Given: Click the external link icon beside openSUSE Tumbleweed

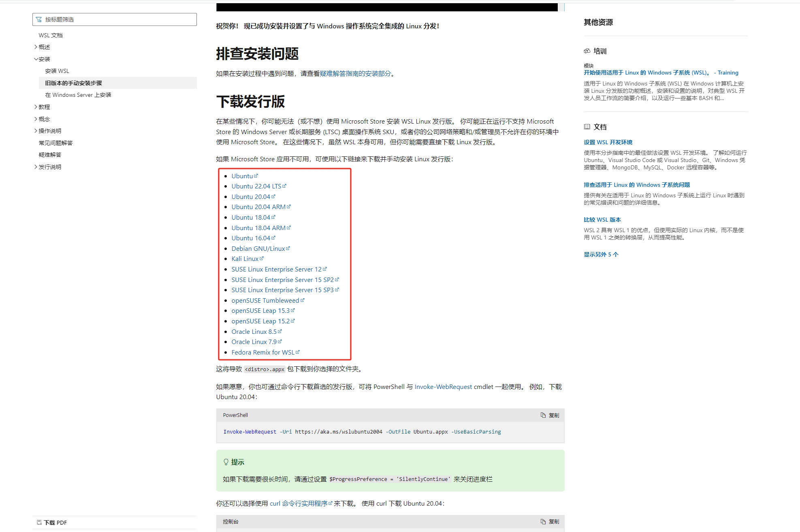Looking at the screenshot, I should (303, 300).
